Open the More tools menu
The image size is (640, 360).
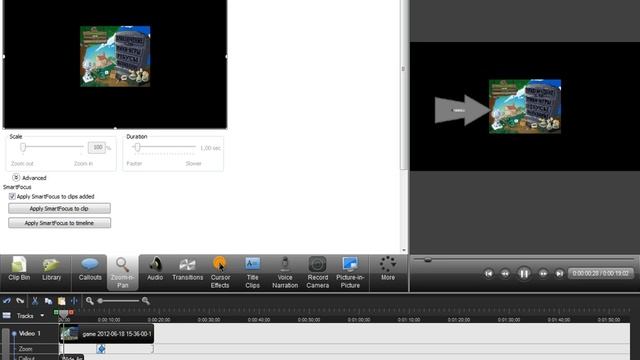388,269
